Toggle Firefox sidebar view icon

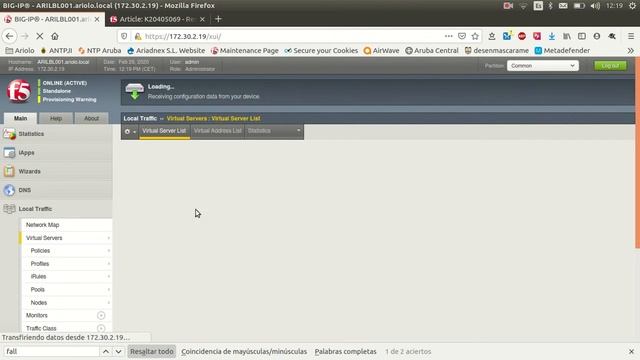coord(582,36)
